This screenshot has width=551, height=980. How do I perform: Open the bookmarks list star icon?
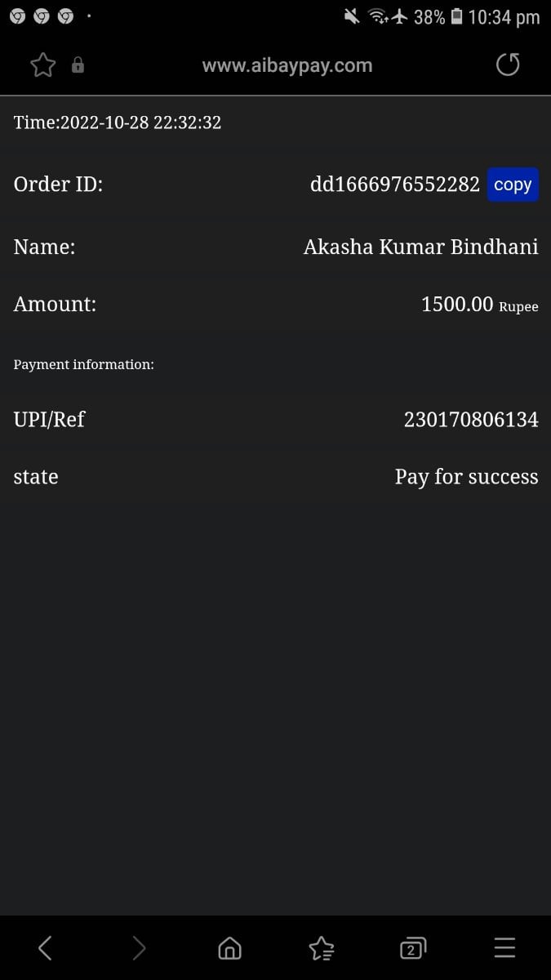pyautogui.click(x=322, y=947)
